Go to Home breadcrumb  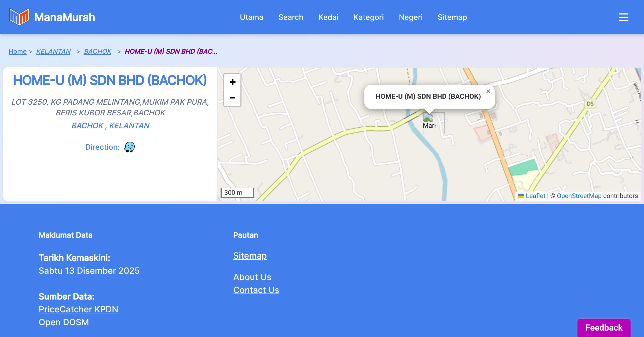click(17, 51)
